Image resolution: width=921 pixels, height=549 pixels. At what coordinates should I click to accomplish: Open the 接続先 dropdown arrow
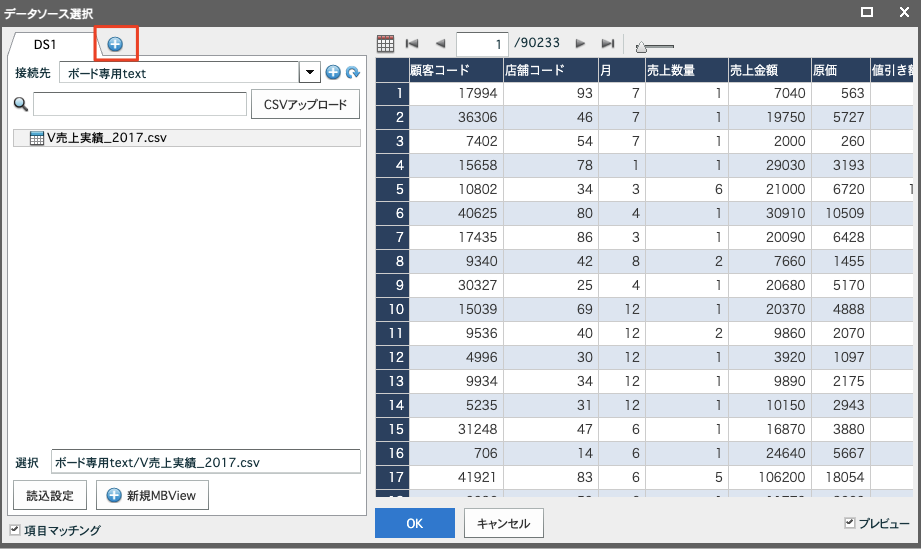(x=310, y=73)
